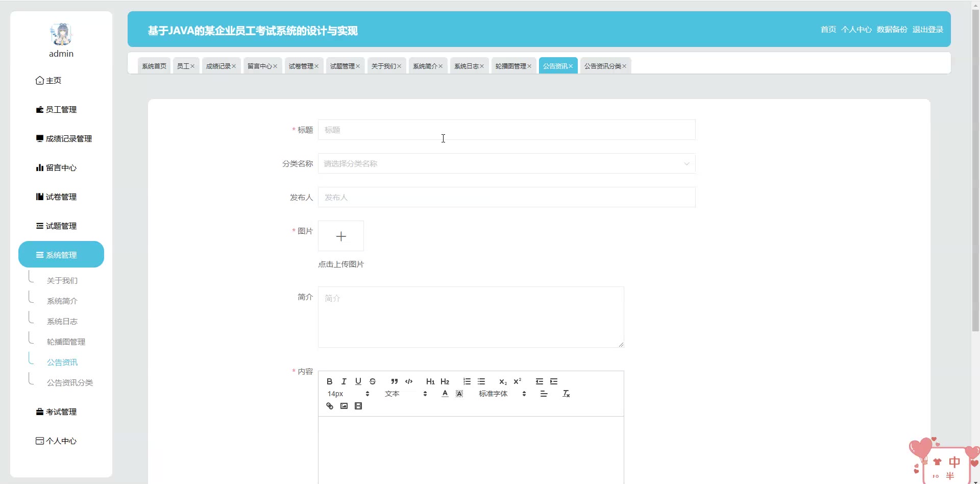980x484 pixels.
Task: Close the 轮播图管理 tab
Action: [529, 66]
